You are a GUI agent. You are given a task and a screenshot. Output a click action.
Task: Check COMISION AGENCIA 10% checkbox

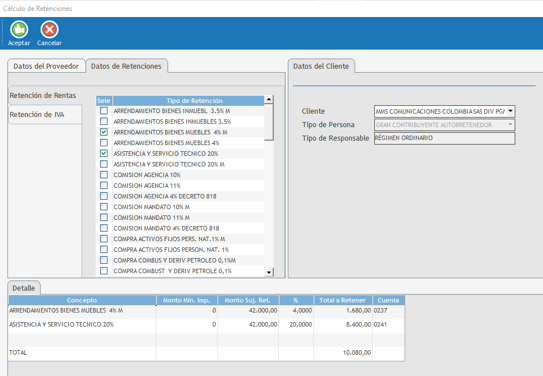pyautogui.click(x=104, y=174)
